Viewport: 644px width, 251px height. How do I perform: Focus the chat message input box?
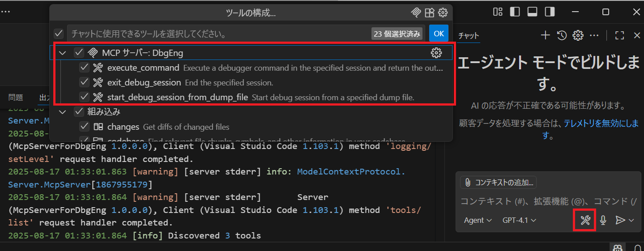[548, 201]
